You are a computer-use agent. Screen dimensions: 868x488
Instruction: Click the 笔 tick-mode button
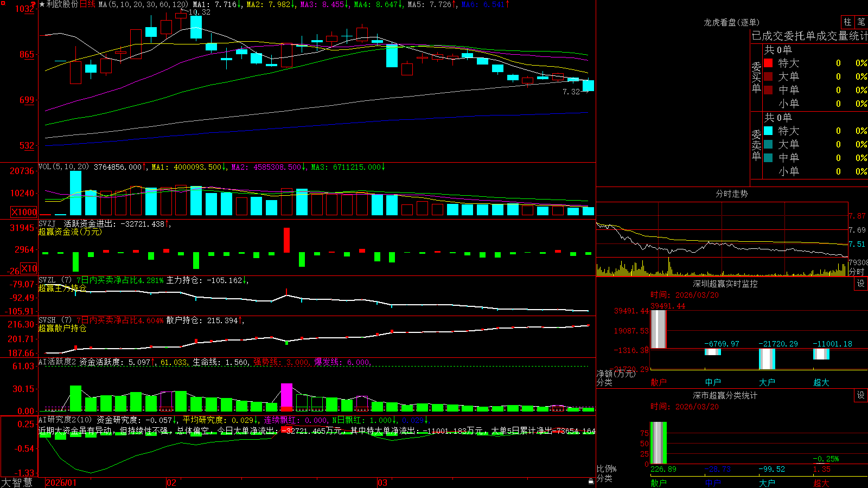(x=861, y=22)
